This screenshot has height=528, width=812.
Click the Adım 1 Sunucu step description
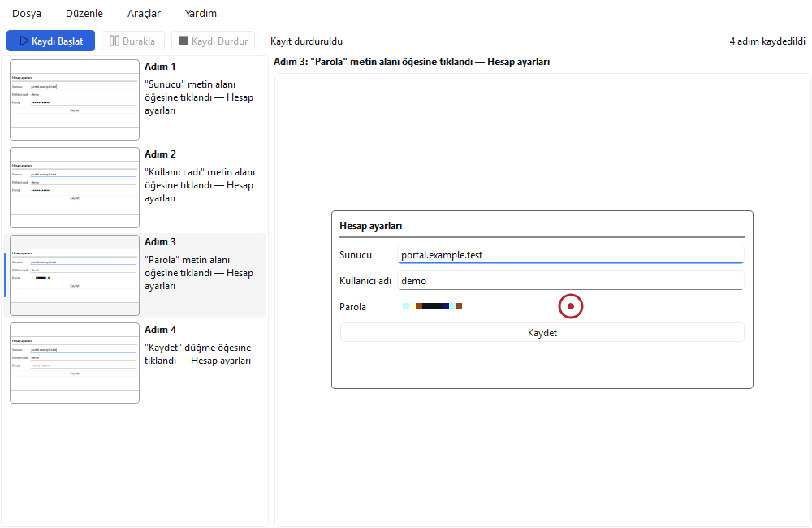pyautogui.click(x=199, y=97)
